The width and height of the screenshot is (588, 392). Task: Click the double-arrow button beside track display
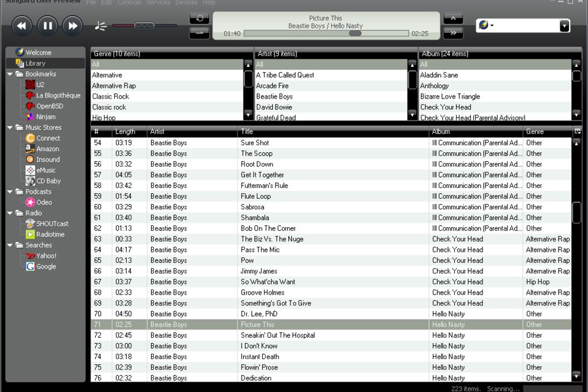click(453, 33)
